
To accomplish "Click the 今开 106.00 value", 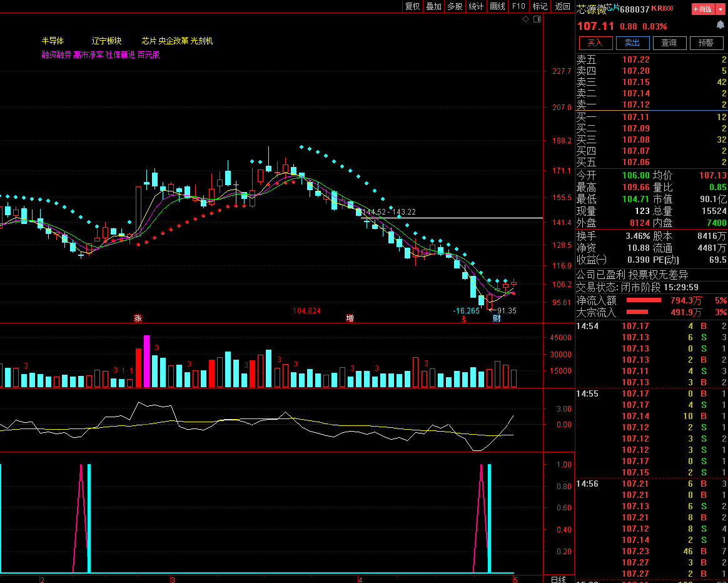I will click(x=636, y=175).
